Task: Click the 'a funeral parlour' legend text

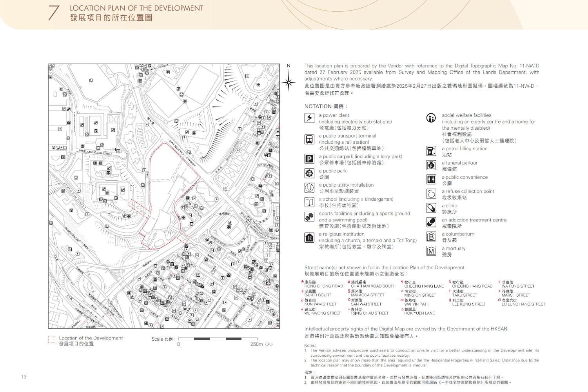Action: tap(460, 163)
